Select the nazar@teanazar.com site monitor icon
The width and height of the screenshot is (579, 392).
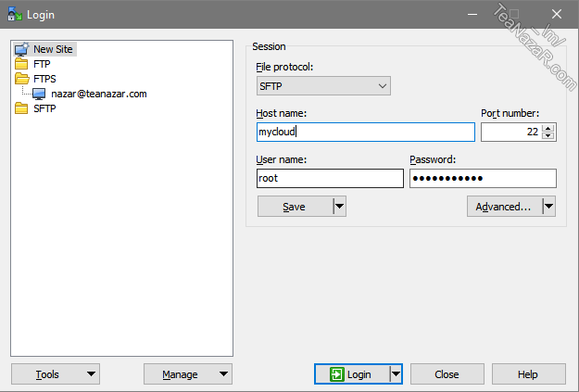(x=39, y=94)
